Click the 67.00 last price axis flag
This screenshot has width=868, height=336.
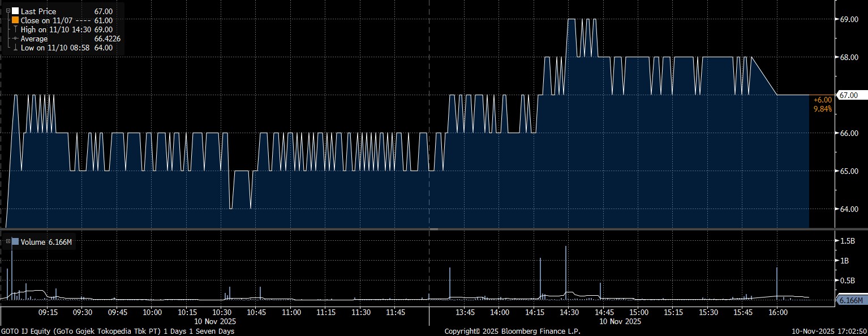[x=848, y=95]
